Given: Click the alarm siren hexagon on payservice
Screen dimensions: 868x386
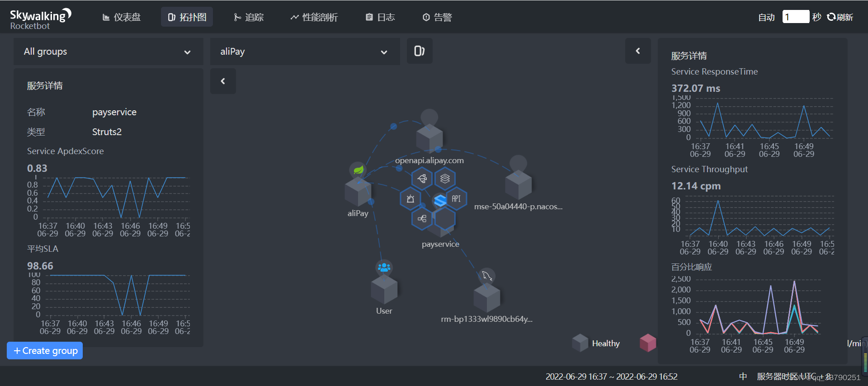Looking at the screenshot, I should click(x=410, y=199).
